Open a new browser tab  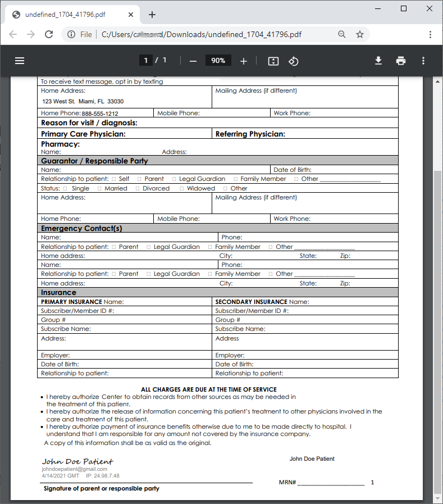[152, 15]
